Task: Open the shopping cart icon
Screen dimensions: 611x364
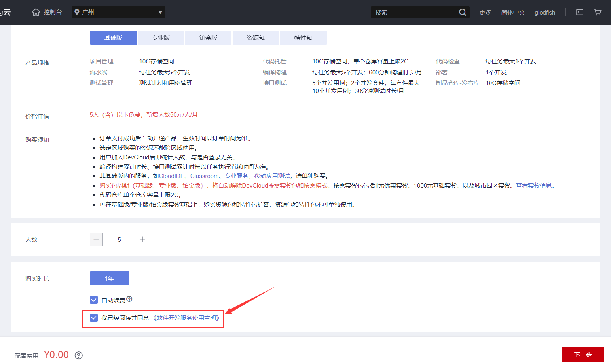Action: coord(598,12)
